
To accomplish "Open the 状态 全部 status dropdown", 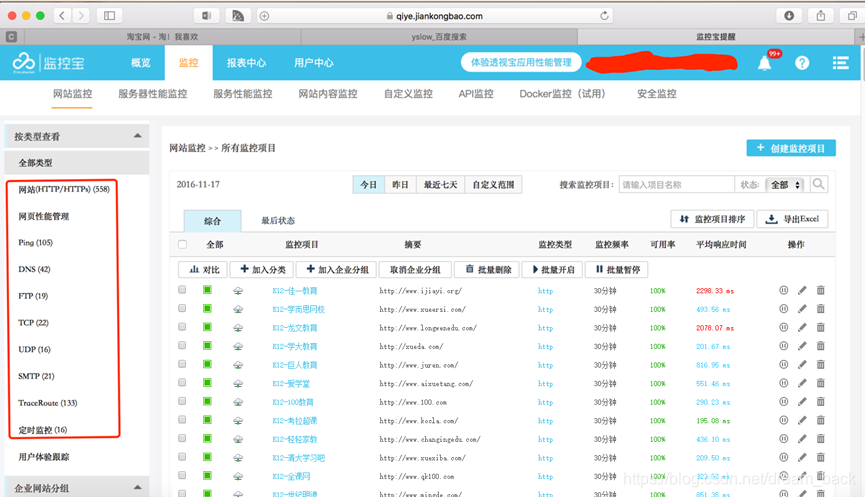I will point(785,185).
